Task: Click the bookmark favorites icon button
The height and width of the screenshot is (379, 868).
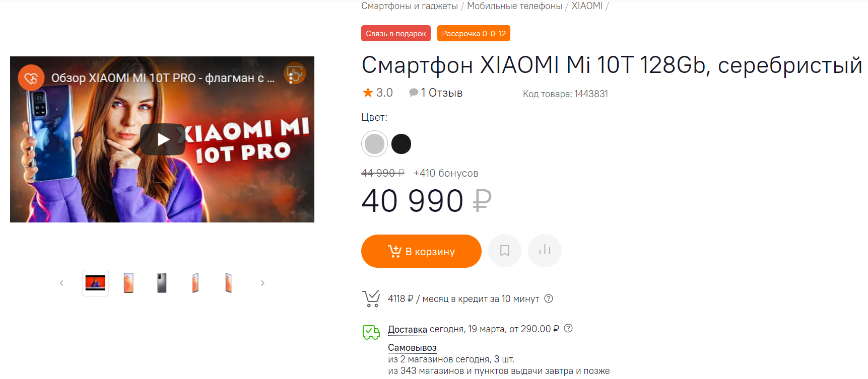Action: point(505,251)
